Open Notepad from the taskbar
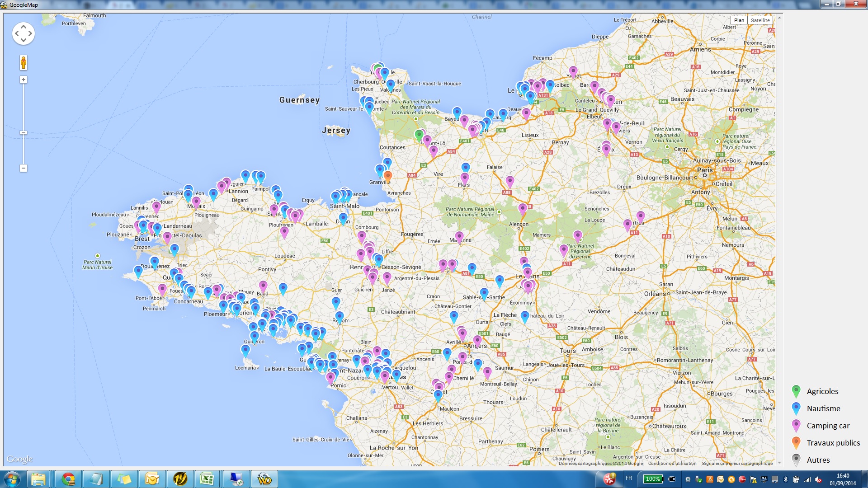Image resolution: width=868 pixels, height=488 pixels. click(96, 479)
